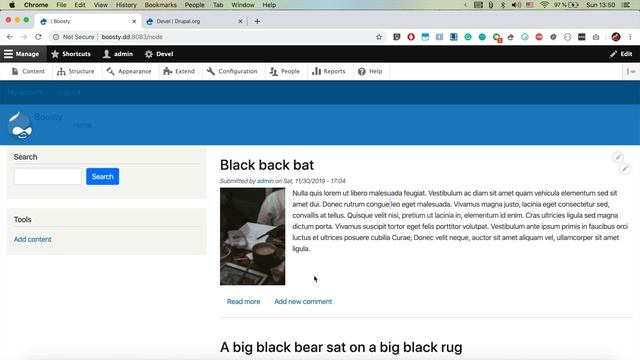Bookmark this page with star icon

coord(379,37)
